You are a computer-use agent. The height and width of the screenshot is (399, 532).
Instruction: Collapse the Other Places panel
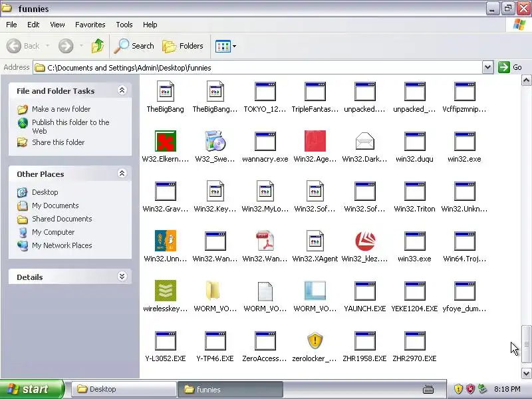(122, 174)
